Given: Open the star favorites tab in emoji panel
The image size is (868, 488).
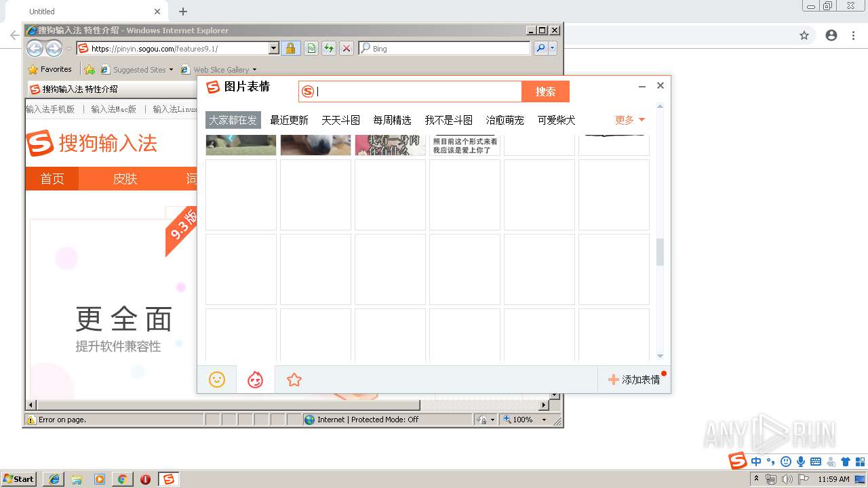Looking at the screenshot, I should point(294,380).
